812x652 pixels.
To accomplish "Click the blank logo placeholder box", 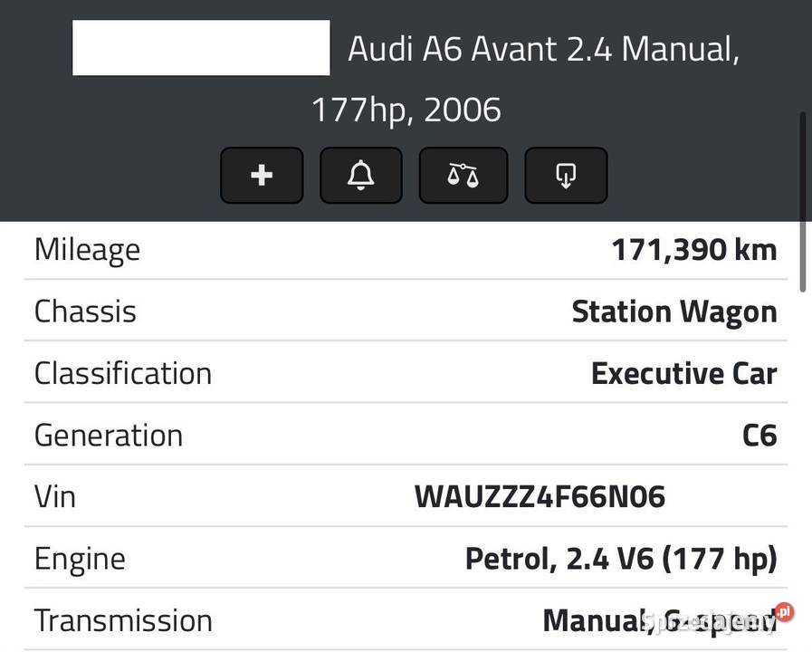I will (201, 47).
